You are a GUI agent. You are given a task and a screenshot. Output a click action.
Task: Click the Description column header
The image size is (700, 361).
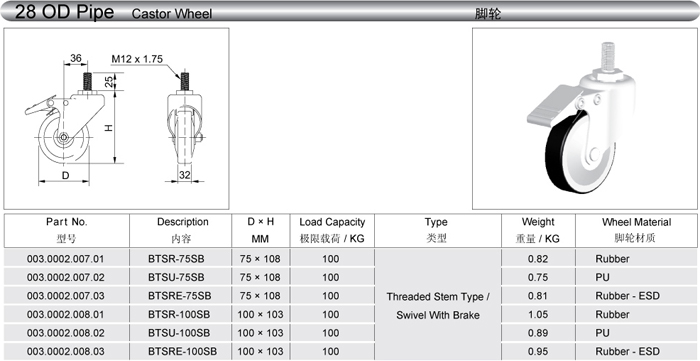[x=182, y=230]
